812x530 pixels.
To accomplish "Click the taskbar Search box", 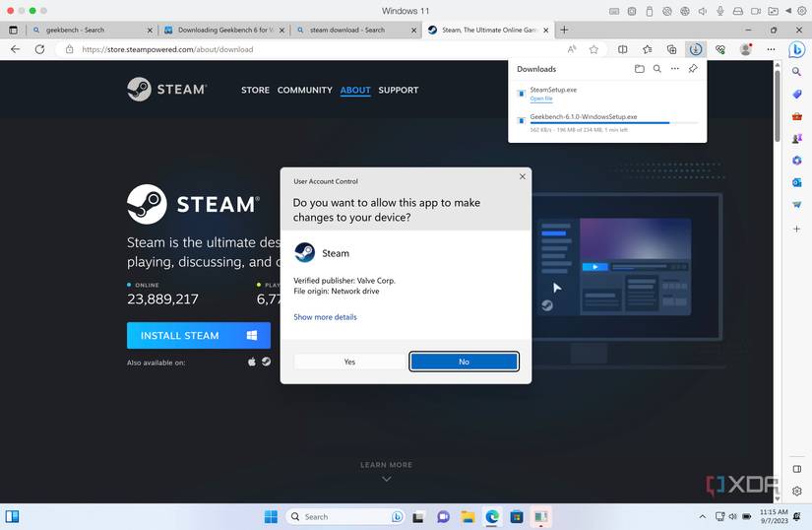I will tap(345, 516).
